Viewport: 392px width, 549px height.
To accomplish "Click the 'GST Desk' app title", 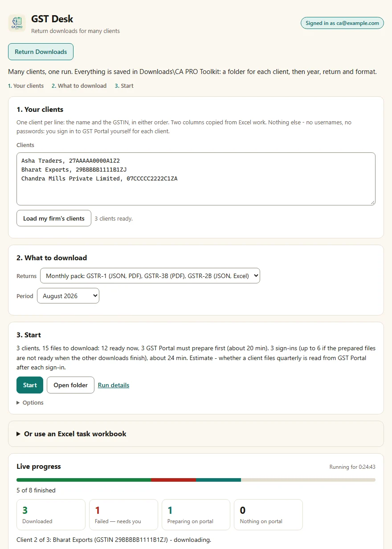I will 52,19.
